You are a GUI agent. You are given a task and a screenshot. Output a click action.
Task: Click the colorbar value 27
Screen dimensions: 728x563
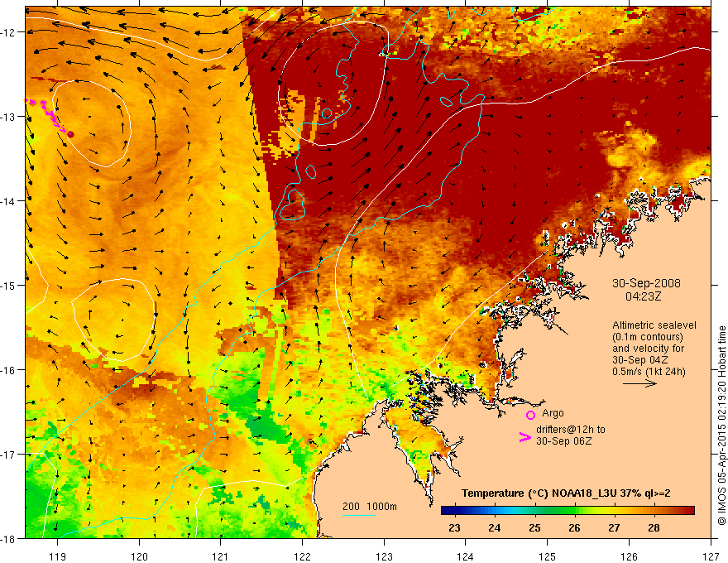(x=614, y=527)
